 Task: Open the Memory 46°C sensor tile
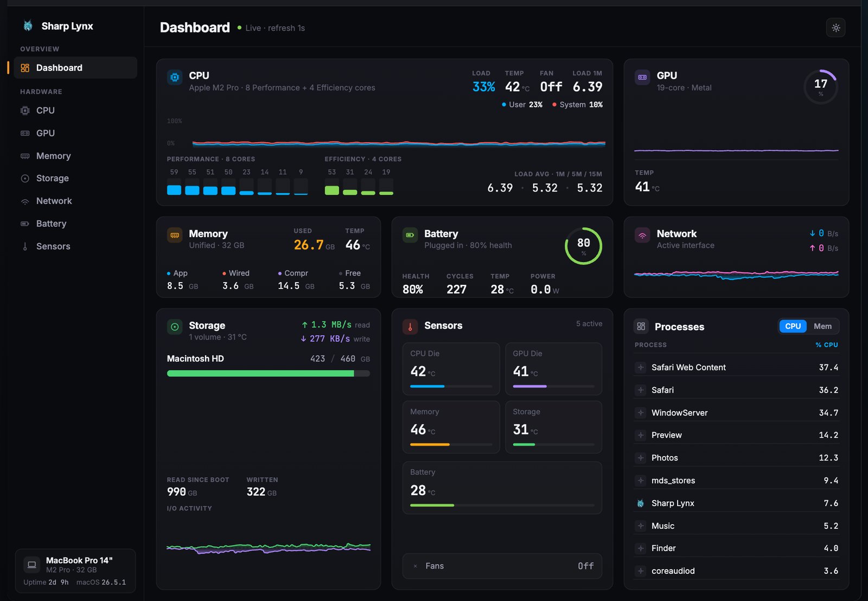tap(451, 427)
